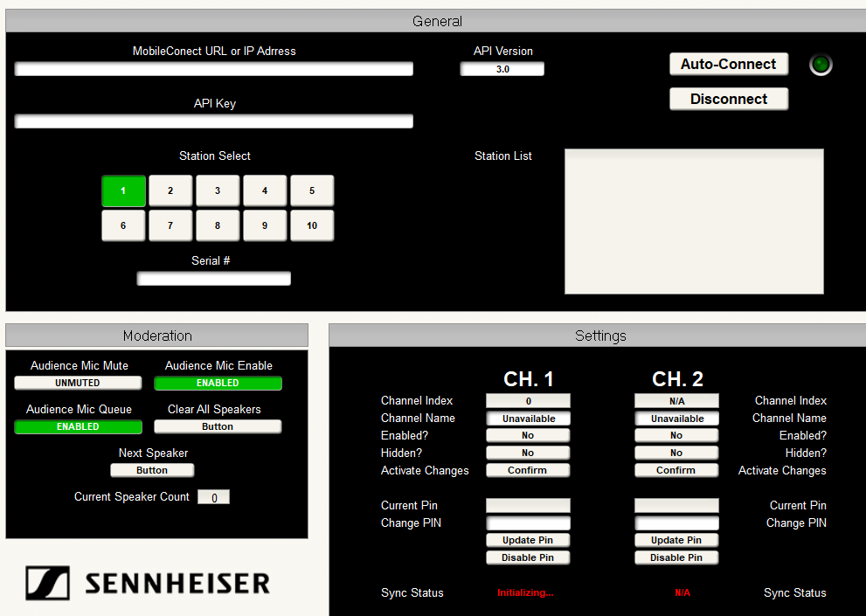Advance with the Next Speaker button

152,470
